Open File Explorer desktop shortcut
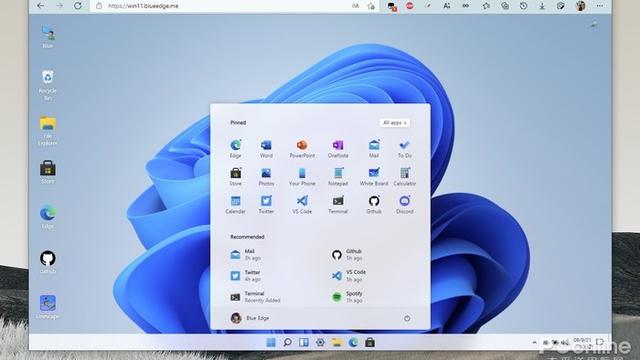The width and height of the screenshot is (640, 360). click(48, 131)
